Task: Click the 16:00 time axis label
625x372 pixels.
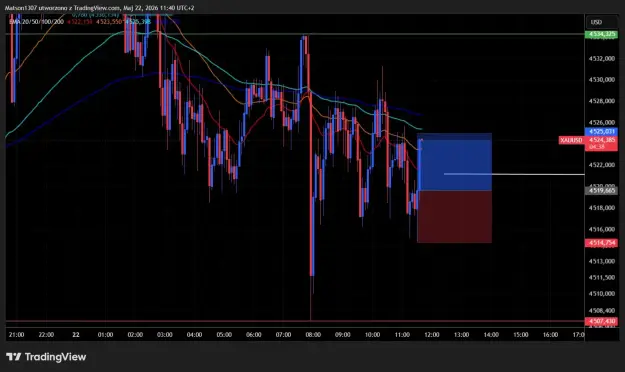Action: click(550, 335)
